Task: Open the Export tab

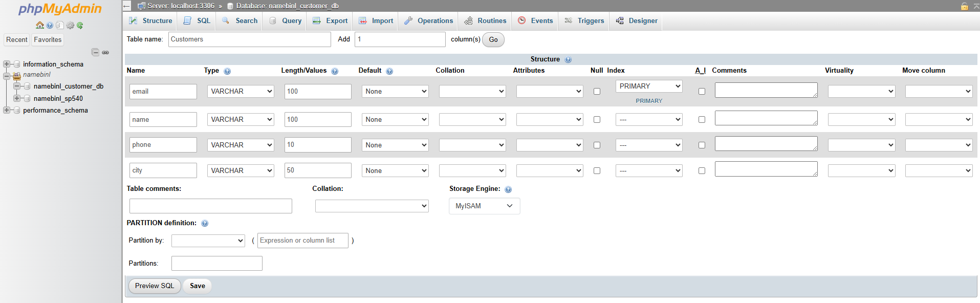Action: click(x=330, y=20)
